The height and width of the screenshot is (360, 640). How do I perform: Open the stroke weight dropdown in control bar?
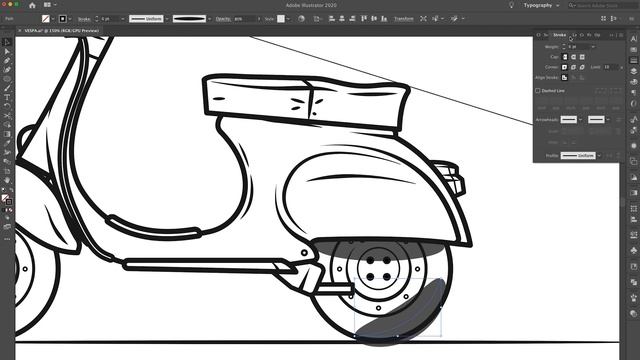pos(123,19)
